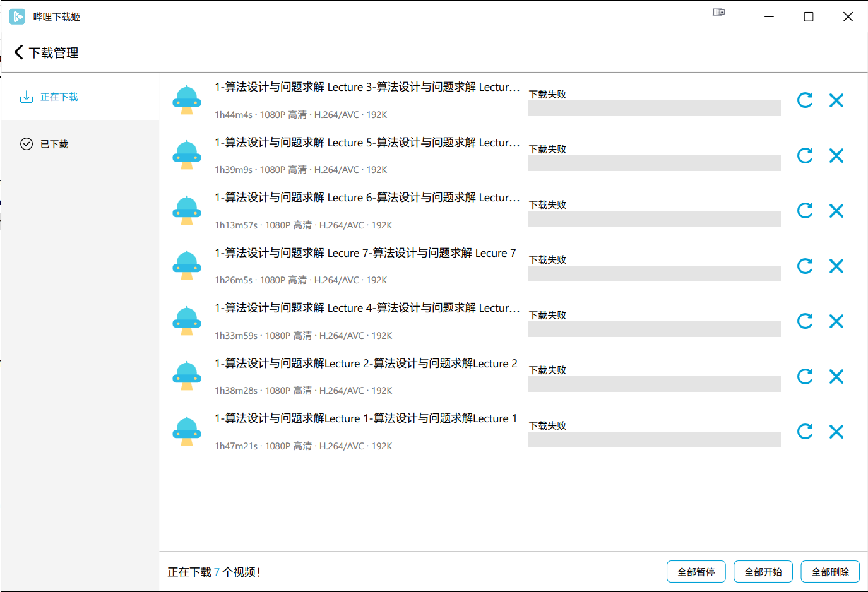Viewport: 868px width, 592px height.
Task: Click the progress bar of Lecture 3
Action: tap(654, 108)
